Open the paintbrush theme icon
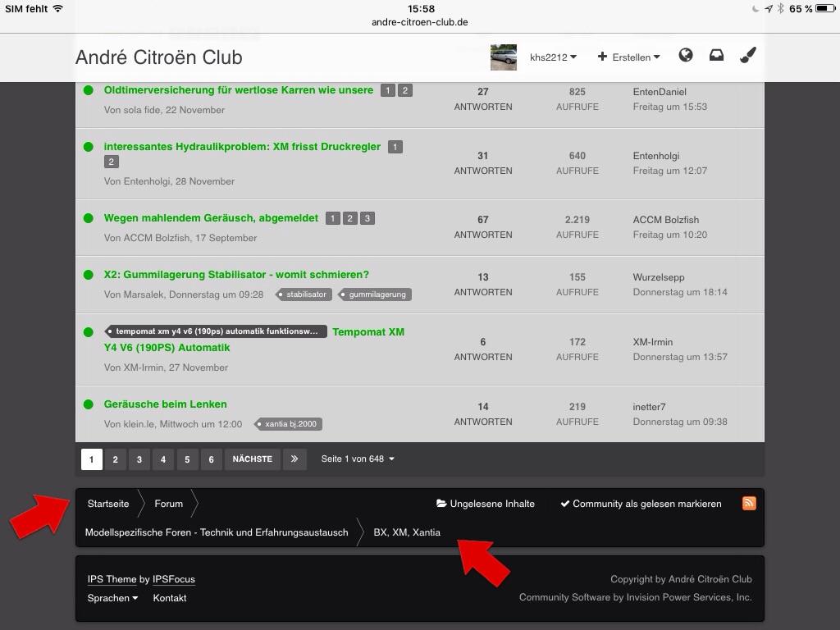Image resolution: width=840 pixels, height=630 pixels. click(748, 55)
